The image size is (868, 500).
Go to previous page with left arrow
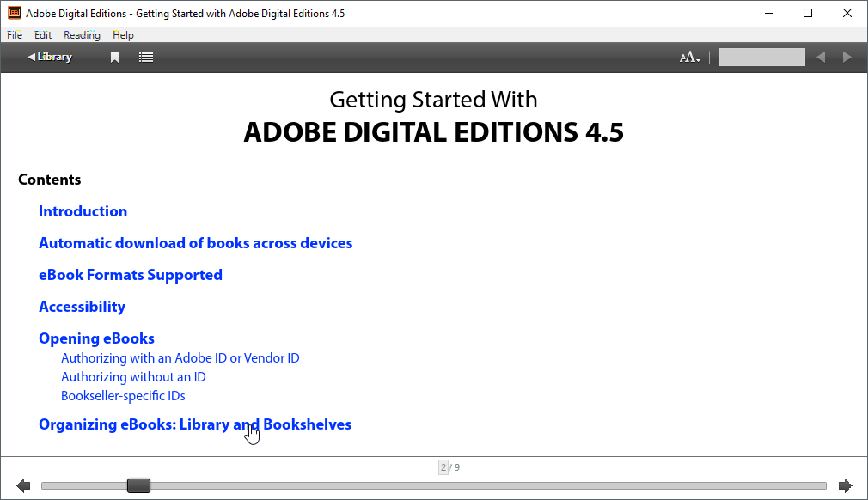(23, 485)
